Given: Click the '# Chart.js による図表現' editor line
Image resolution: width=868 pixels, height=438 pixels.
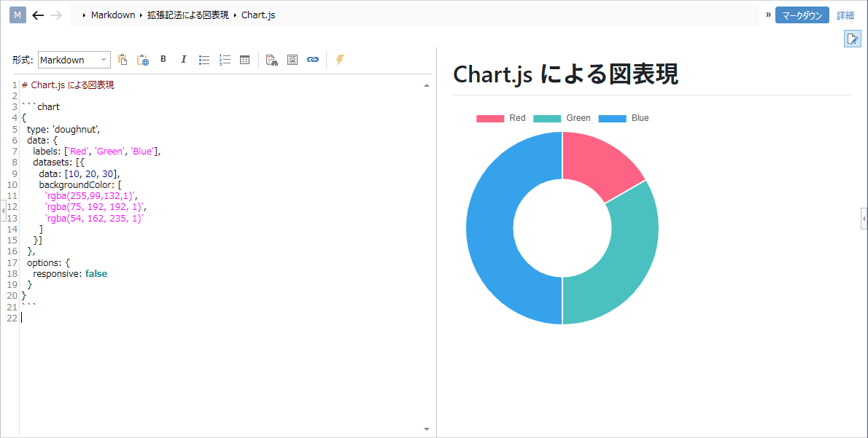Looking at the screenshot, I should tap(68, 85).
